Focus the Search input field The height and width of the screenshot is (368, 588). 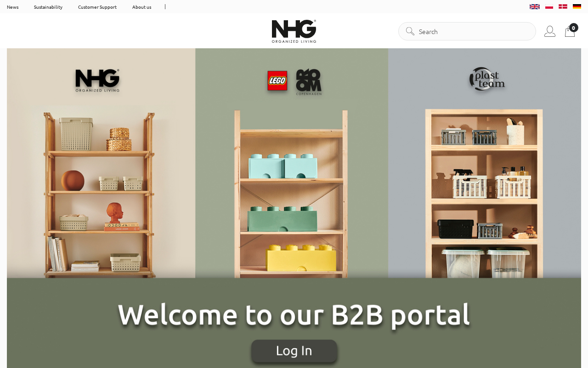click(x=467, y=31)
